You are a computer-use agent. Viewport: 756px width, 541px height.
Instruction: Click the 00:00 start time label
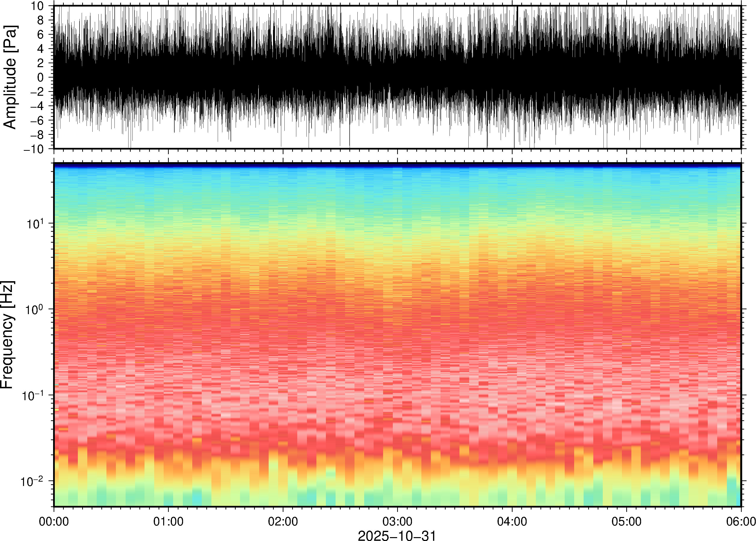54,521
